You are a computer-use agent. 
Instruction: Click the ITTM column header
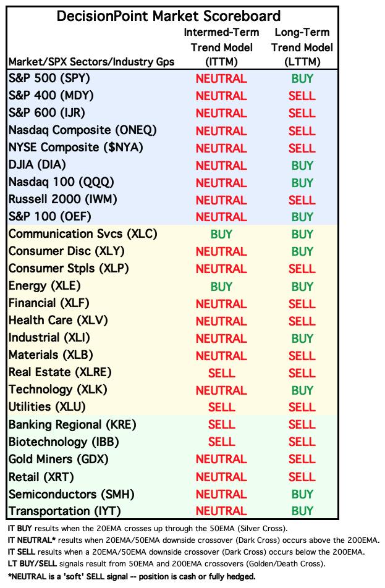[x=221, y=47]
